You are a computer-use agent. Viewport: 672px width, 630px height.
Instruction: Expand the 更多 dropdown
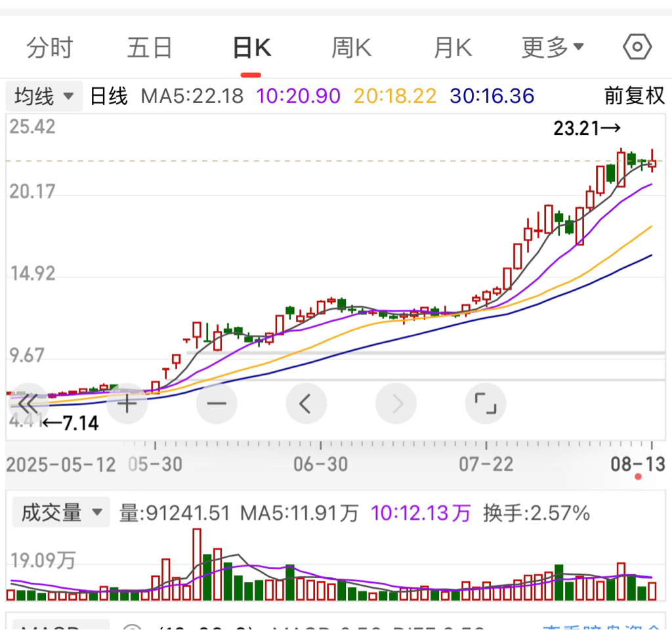(x=553, y=47)
